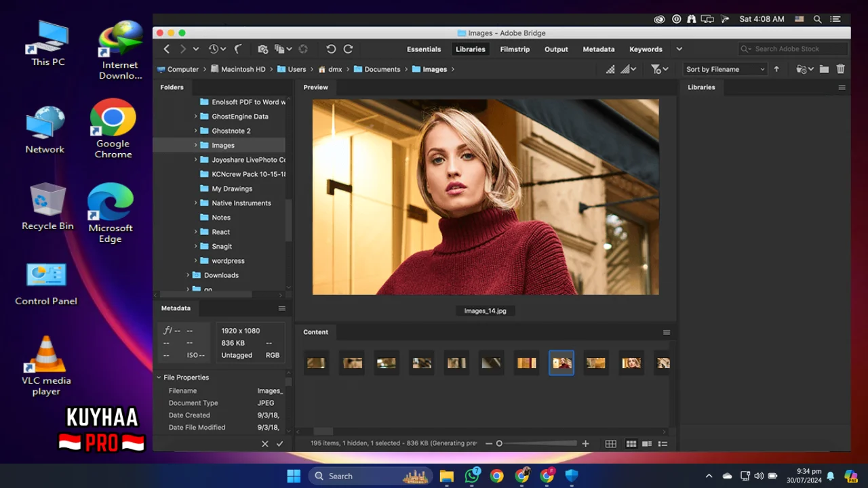Screen dimensions: 868x488
Task: Click dmx in the path bar
Action: [x=330, y=69]
